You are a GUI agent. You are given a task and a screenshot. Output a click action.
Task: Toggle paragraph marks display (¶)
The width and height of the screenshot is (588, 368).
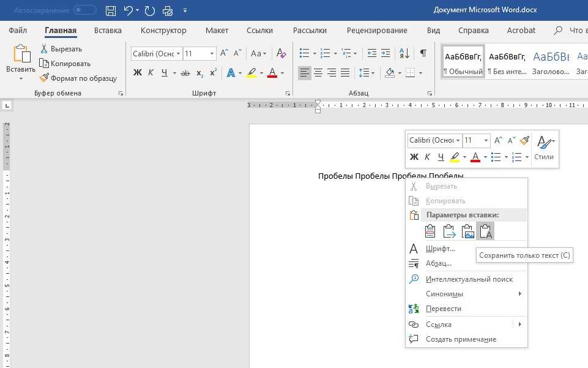click(423, 53)
